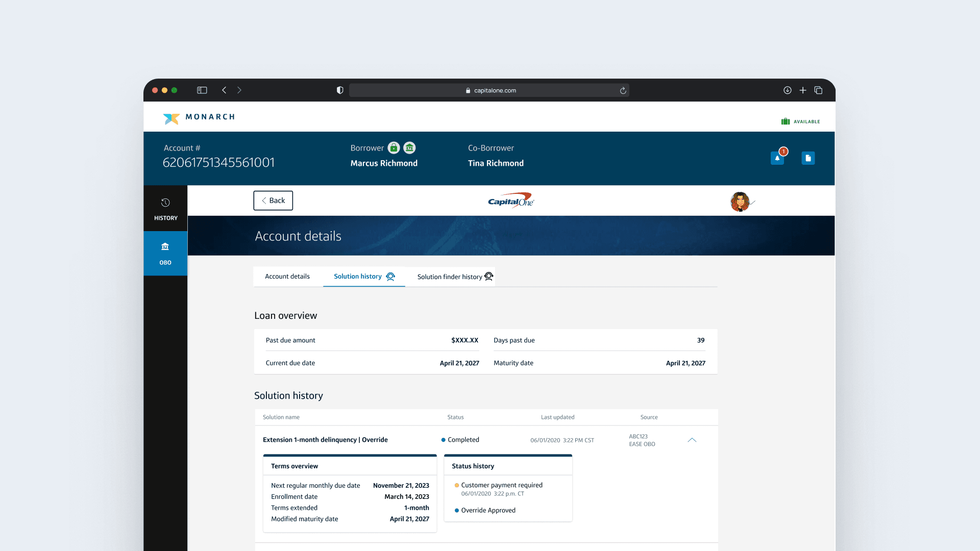Screen dimensions: 980x551
Task: Open the document icon in header
Action: coord(808,158)
